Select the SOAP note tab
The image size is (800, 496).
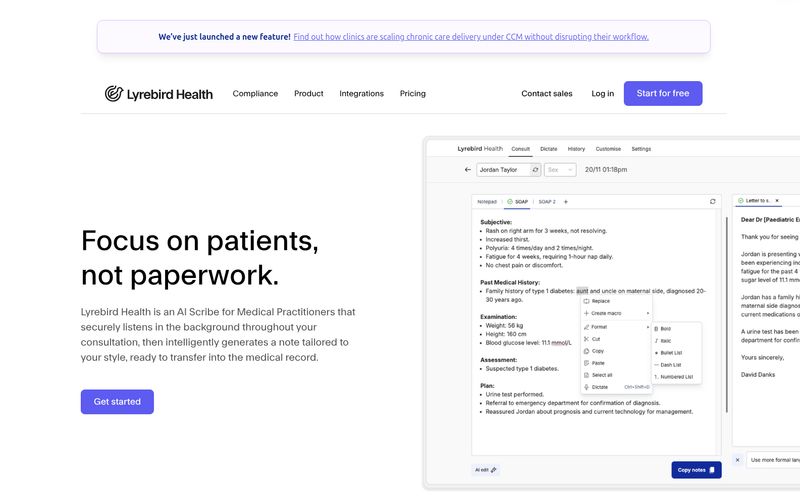click(517, 202)
